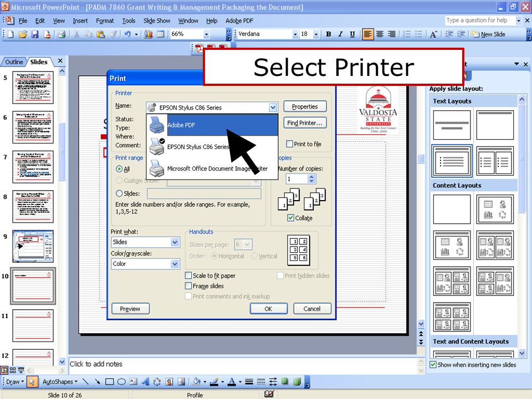Screen dimensions: 532x399
Task: Toggle Underline formatting
Action: point(352,34)
